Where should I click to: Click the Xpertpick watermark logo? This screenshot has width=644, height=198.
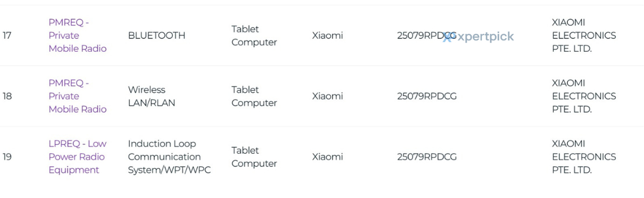pos(479,37)
